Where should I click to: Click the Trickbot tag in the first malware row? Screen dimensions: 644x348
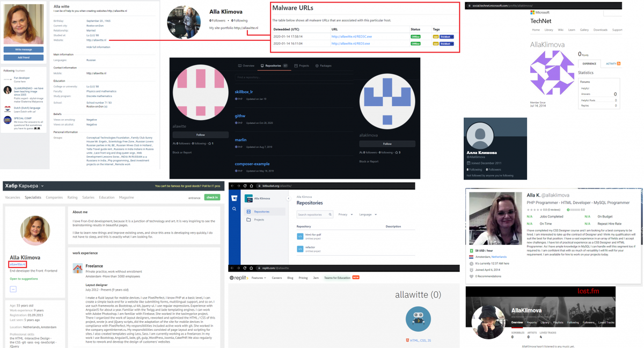coord(447,37)
